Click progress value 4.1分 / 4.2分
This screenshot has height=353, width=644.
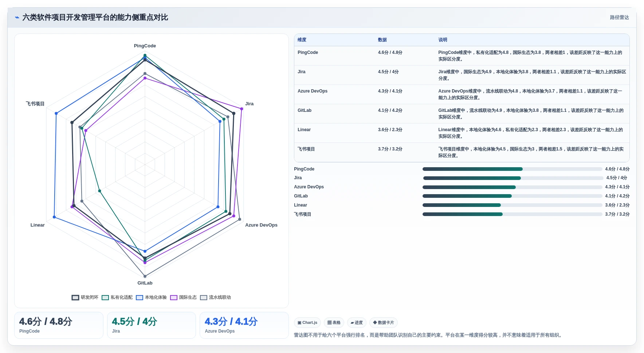[617, 196]
